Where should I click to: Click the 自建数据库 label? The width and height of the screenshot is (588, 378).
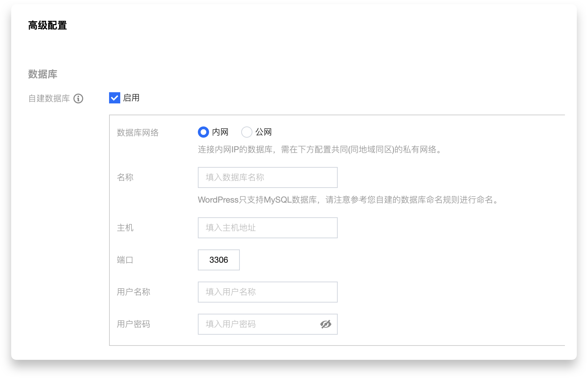(49, 99)
